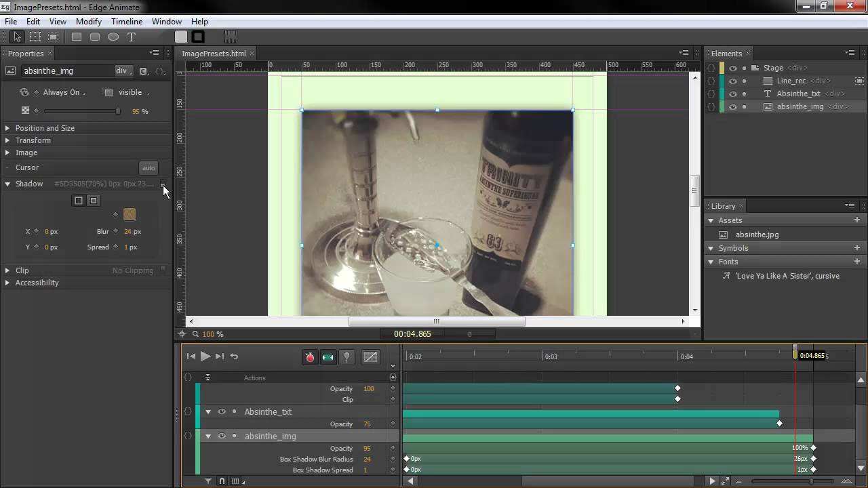
Task: Click the return to last play position icon
Action: [x=234, y=357]
